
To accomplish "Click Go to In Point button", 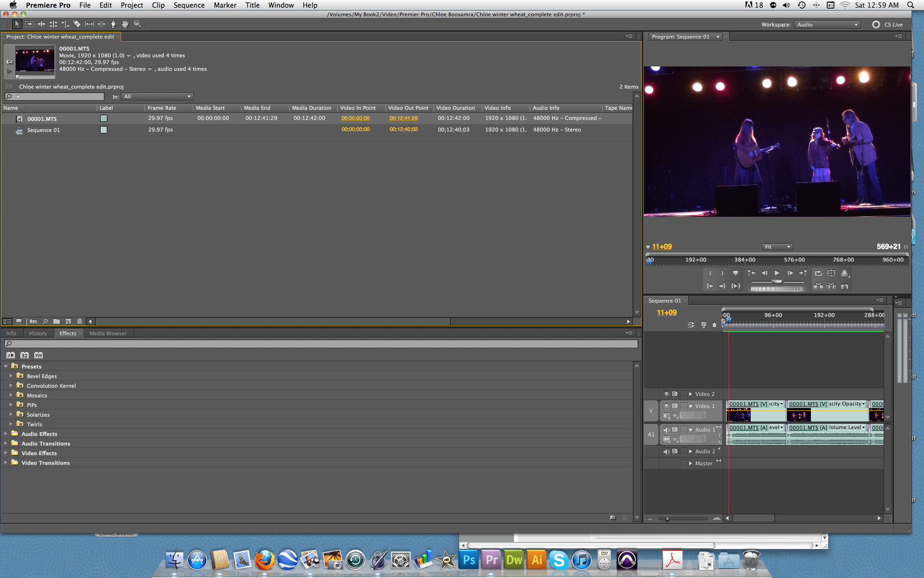I will pyautogui.click(x=710, y=286).
